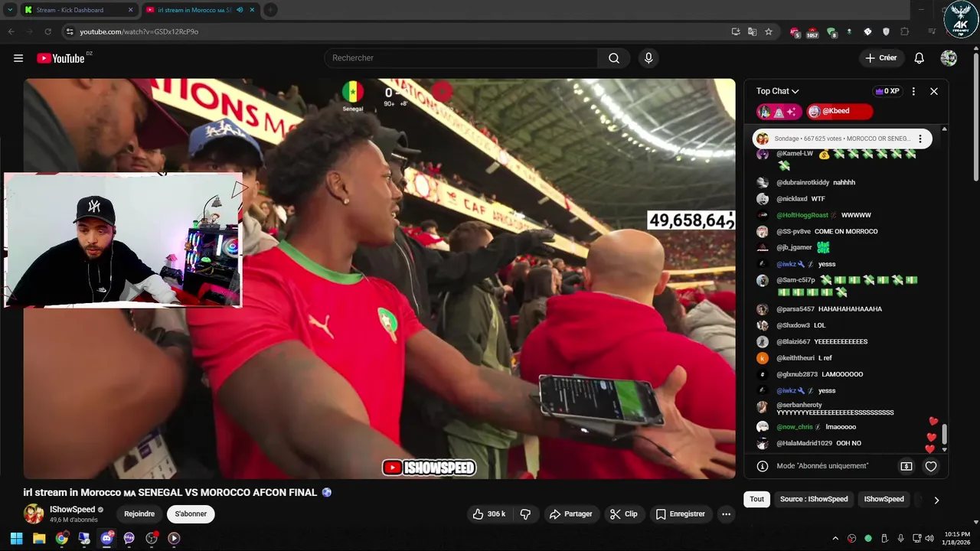Click the @Kbeed pinned red chip
980x551 pixels.
pos(839,112)
